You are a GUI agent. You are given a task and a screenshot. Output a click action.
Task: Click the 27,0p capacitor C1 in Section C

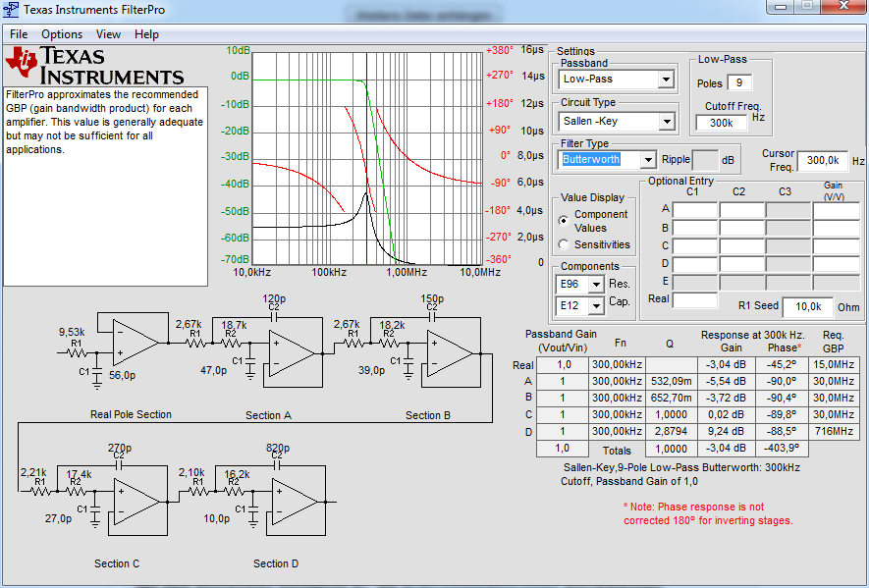coord(95,511)
